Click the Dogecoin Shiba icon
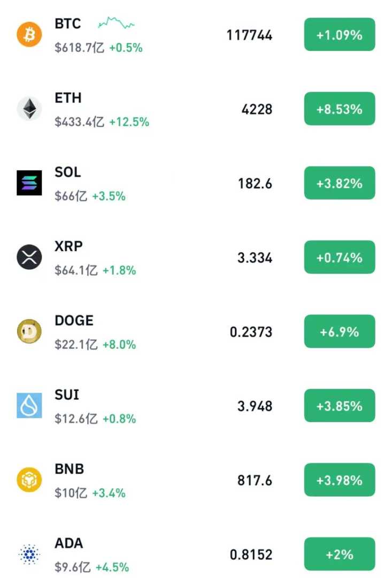The image size is (392, 578). point(29,332)
